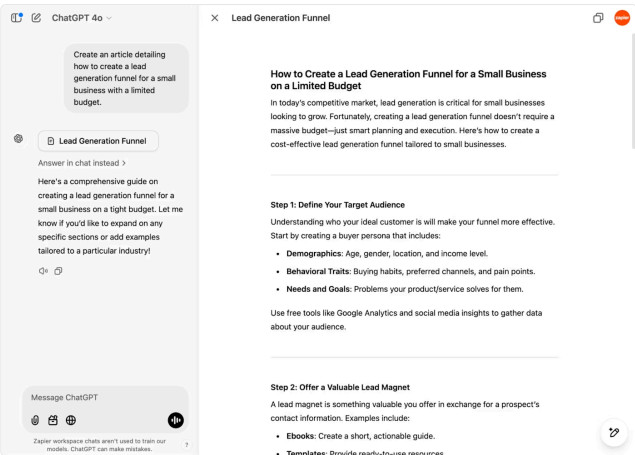The width and height of the screenshot is (635, 455).
Task: Open the ChatGPT 4o model dropdown
Action: 81,18
